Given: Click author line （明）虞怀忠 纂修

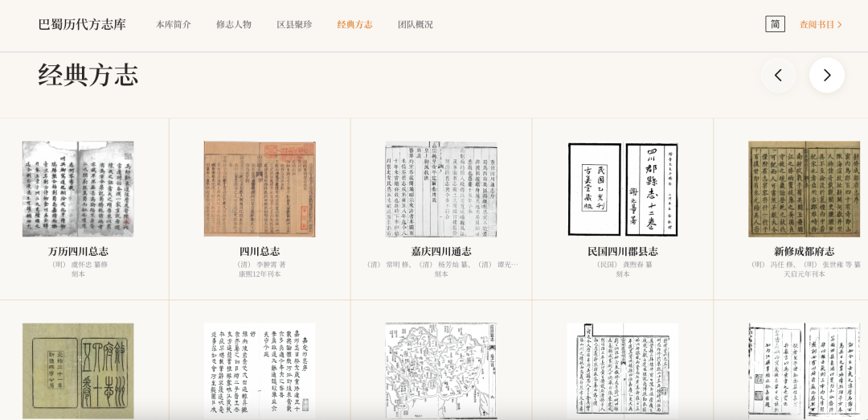Looking at the screenshot, I should pyautogui.click(x=78, y=265).
